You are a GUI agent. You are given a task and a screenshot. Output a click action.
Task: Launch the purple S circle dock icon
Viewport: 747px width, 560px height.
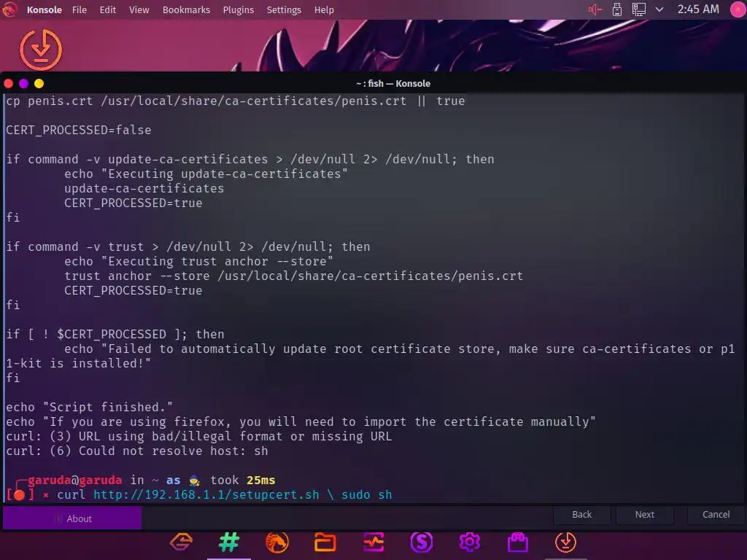(x=422, y=542)
